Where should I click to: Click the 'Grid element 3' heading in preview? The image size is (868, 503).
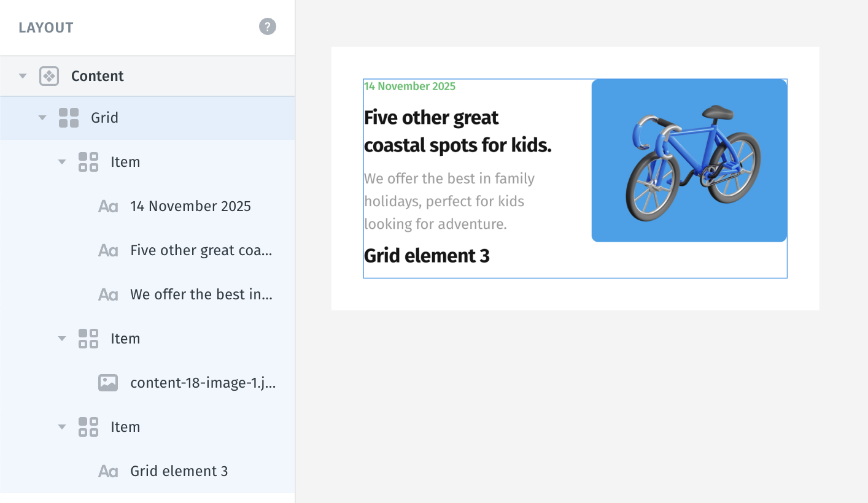427,256
